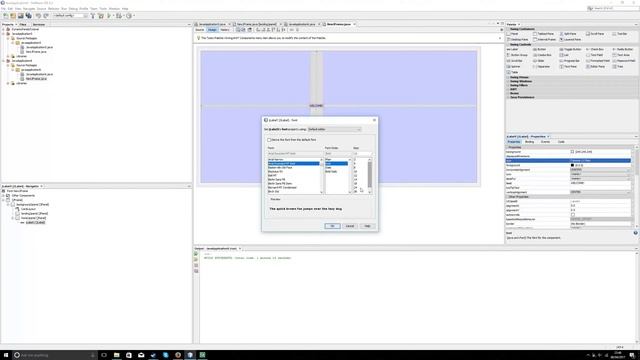Viewport: 640px width, 360px height.
Task: Open the Binding tab in the Properties window
Action: pos(529,142)
